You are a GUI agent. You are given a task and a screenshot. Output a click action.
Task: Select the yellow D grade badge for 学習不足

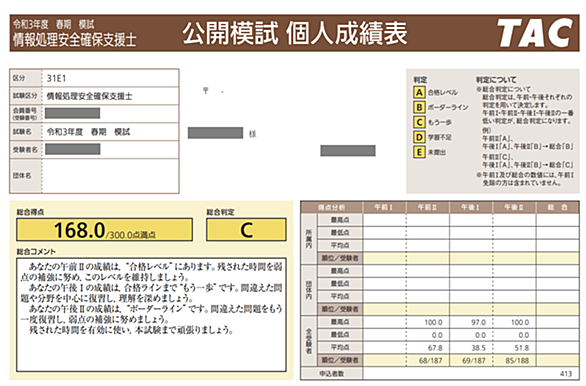[x=419, y=137]
